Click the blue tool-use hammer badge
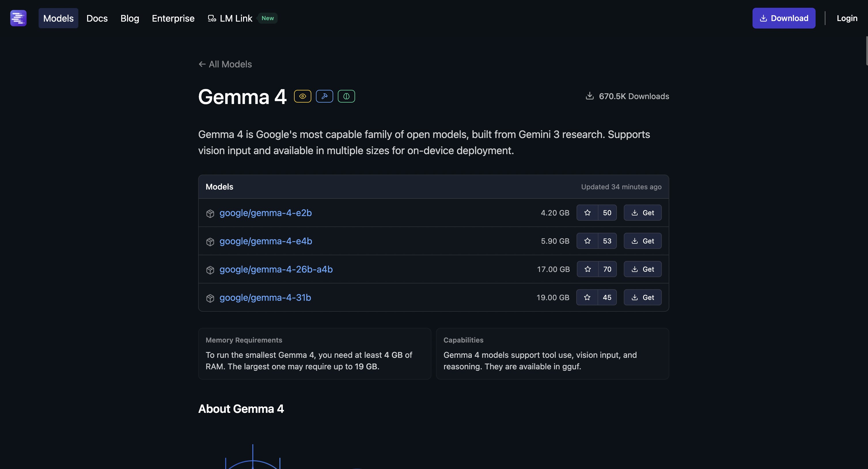 pyautogui.click(x=324, y=96)
